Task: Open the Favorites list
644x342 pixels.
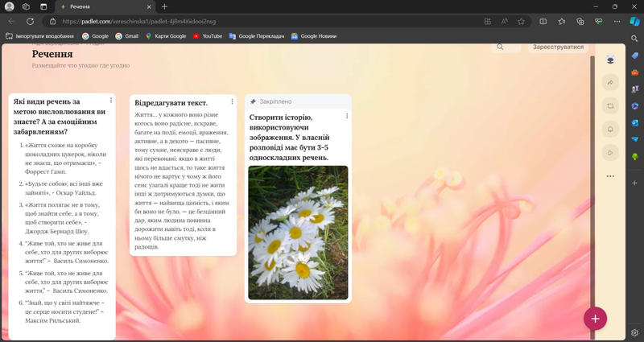Action: click(x=561, y=22)
